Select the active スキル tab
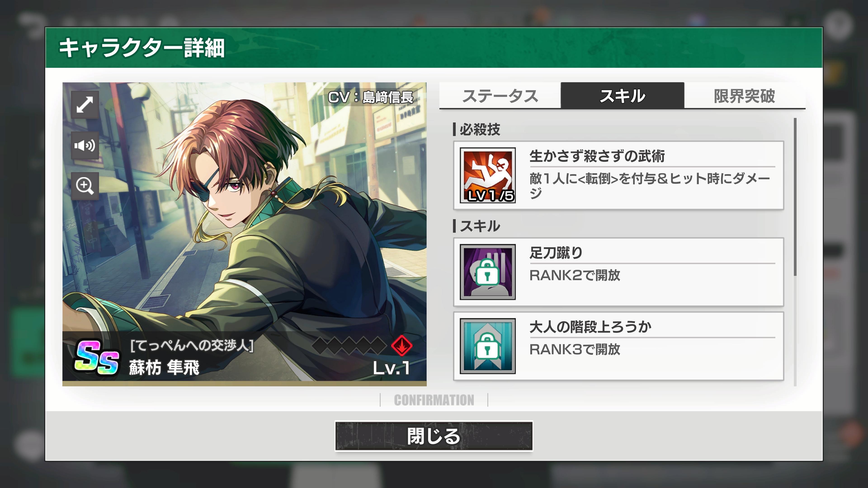 (x=622, y=96)
